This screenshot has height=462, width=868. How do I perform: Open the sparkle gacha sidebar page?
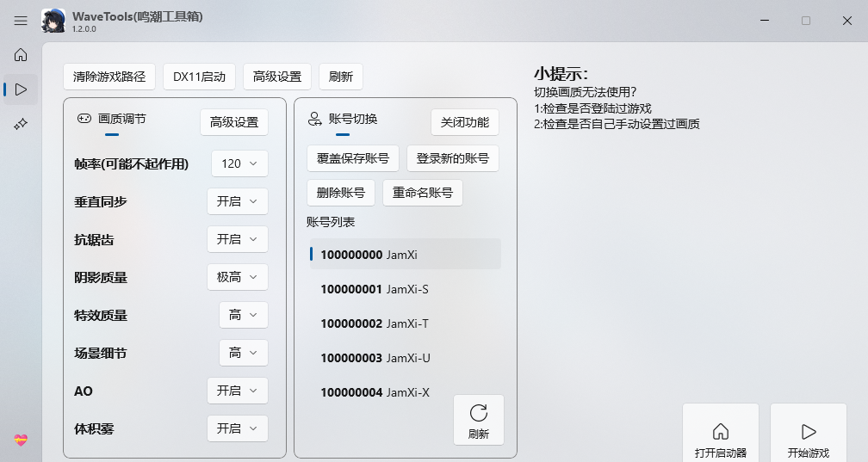point(21,124)
